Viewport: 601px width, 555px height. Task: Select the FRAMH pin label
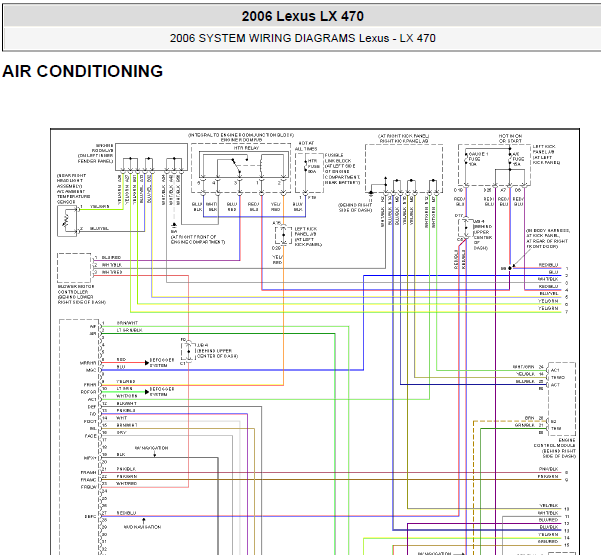pos(88,473)
